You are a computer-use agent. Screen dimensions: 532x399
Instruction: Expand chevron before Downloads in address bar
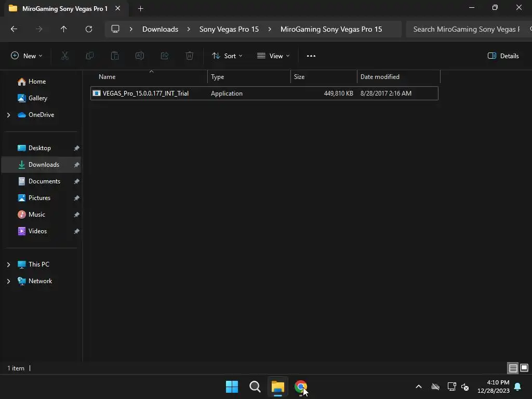131,29
